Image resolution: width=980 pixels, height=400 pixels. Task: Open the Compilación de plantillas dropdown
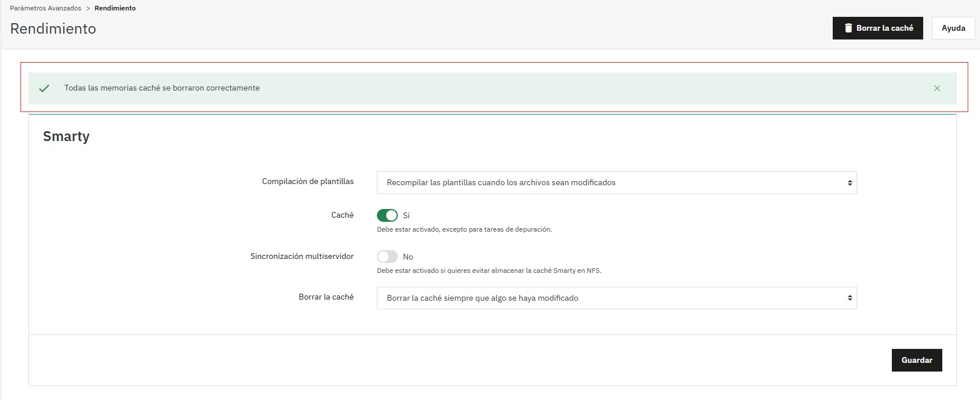pyautogui.click(x=616, y=183)
